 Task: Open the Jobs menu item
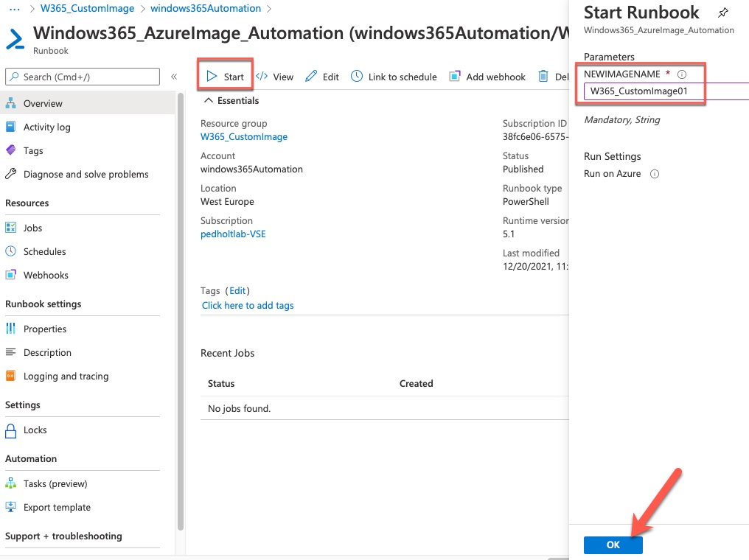pyautogui.click(x=88, y=228)
